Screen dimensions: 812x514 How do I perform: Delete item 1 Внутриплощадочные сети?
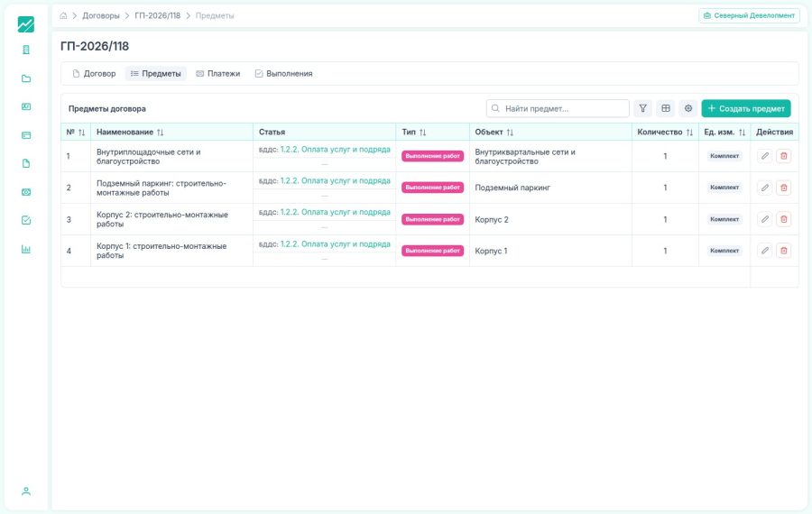(x=783, y=156)
